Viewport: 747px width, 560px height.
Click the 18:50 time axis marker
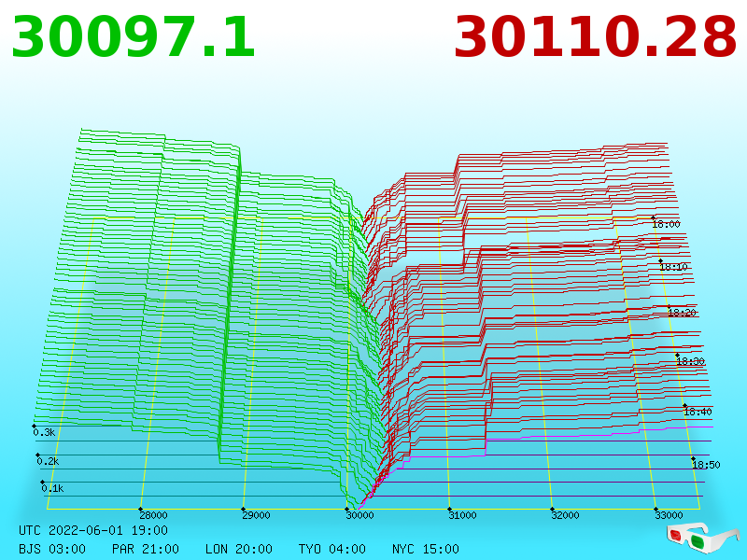[707, 465]
